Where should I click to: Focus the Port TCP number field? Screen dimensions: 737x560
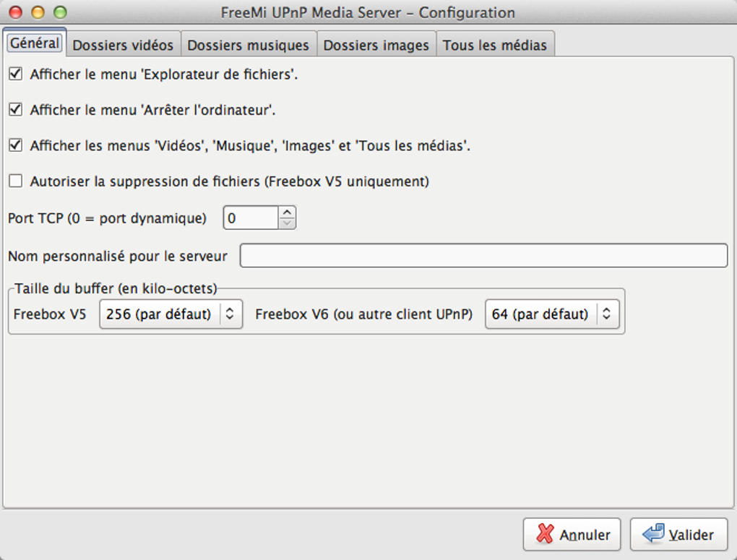click(250, 217)
